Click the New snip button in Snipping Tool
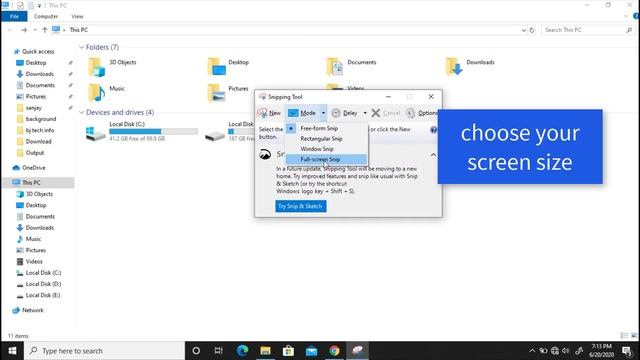Viewport: 640px width, 360px height. pyautogui.click(x=269, y=113)
